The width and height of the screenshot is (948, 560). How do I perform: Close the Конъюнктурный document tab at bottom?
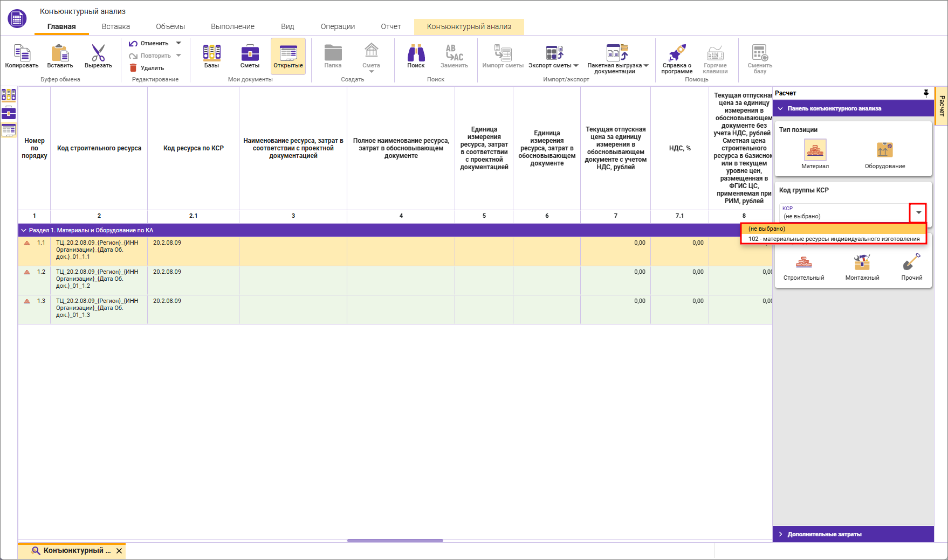(x=119, y=551)
